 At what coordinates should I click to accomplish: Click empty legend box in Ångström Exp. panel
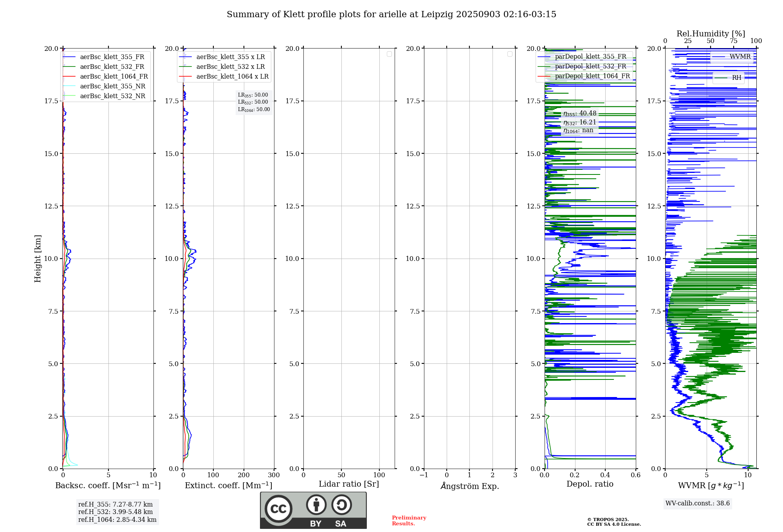pyautogui.click(x=510, y=54)
